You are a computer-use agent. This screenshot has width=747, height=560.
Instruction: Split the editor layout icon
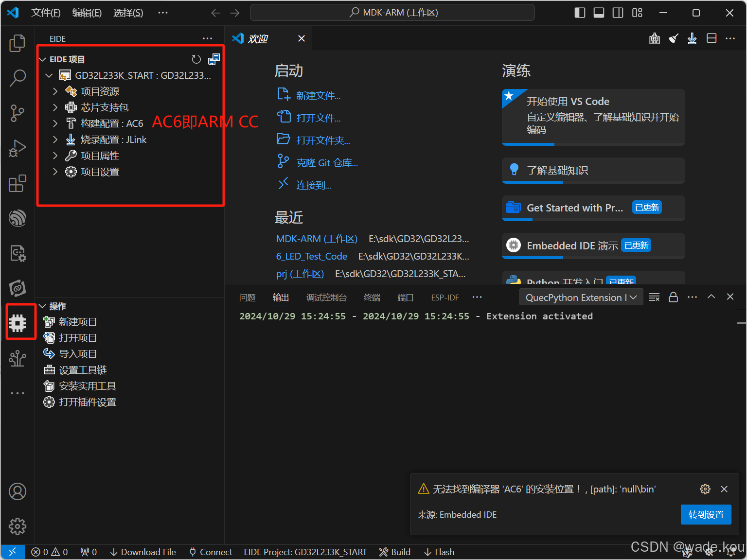tap(711, 38)
